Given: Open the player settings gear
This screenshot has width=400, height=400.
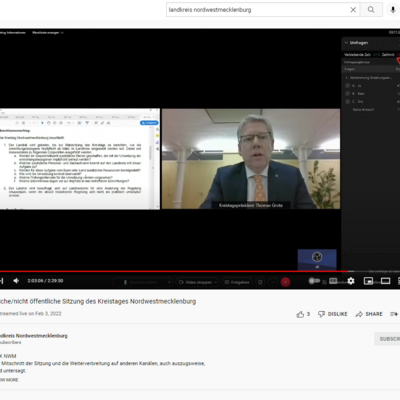Looking at the screenshot, I should point(351,281).
